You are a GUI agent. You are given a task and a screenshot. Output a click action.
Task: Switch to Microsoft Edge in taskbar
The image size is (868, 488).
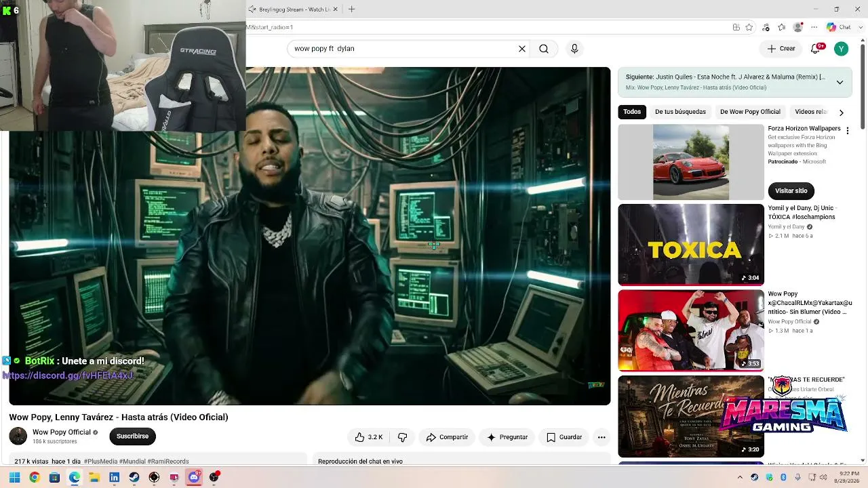pyautogui.click(x=75, y=477)
